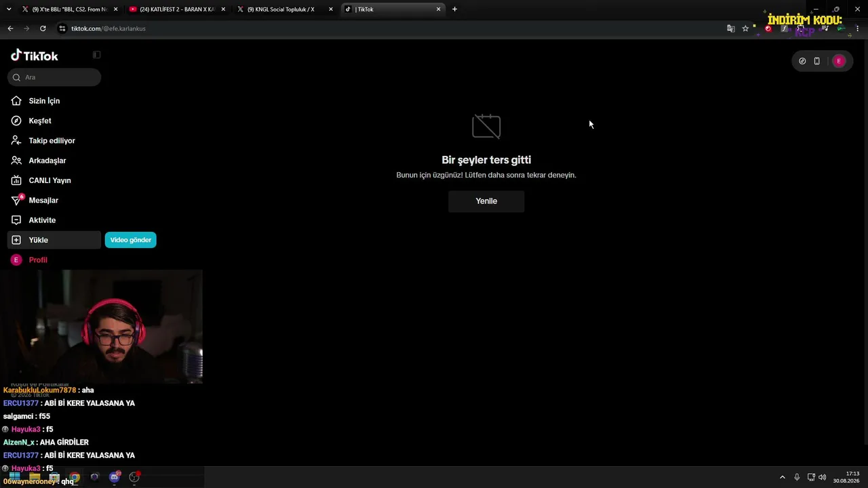Close the TikTok tab

click(x=438, y=9)
